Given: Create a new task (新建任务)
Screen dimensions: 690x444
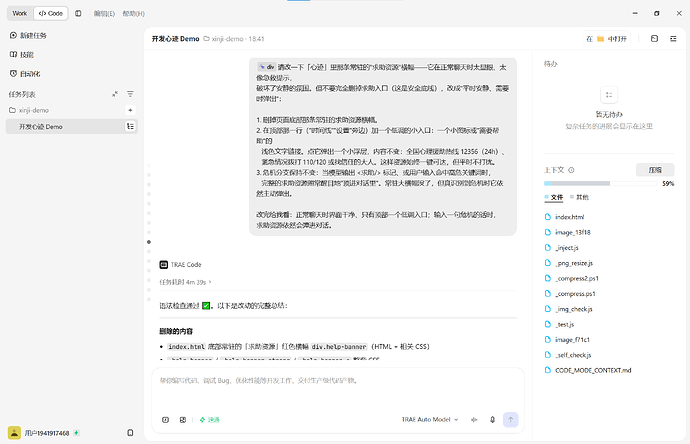Looking at the screenshot, I should point(28,35).
